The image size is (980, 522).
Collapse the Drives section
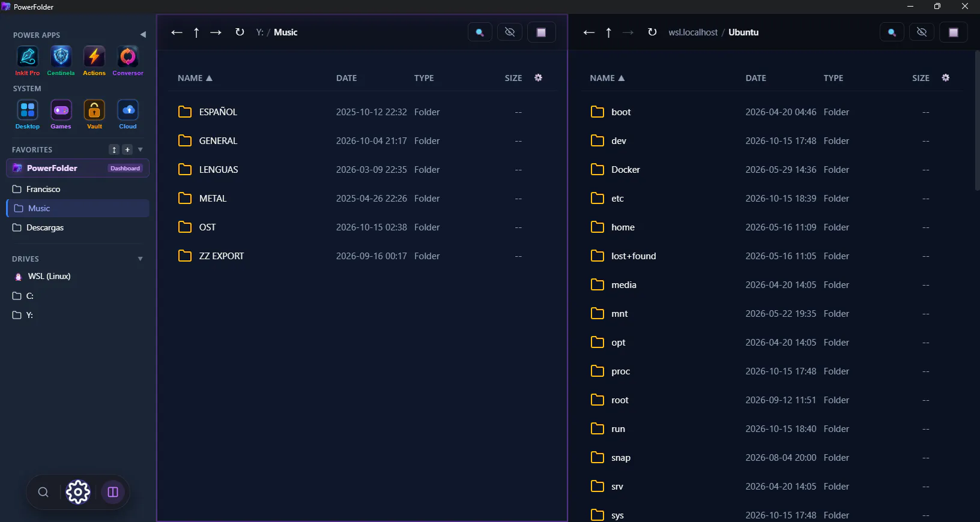pyautogui.click(x=141, y=259)
